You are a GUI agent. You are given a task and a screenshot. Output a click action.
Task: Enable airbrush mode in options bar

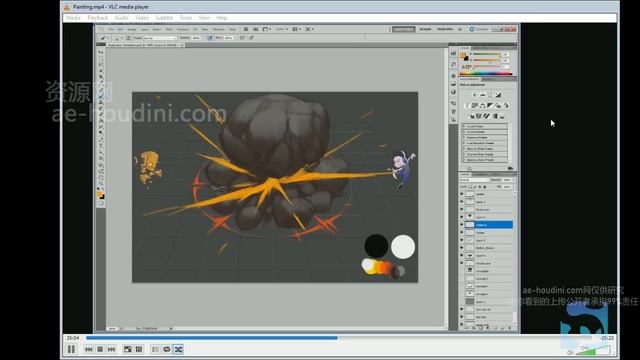pyautogui.click(x=241, y=38)
